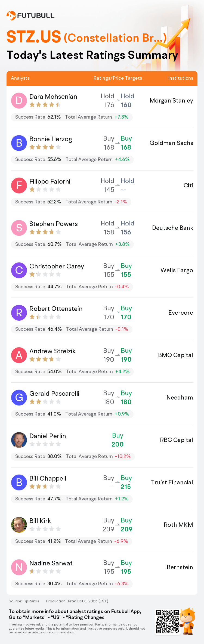Click Nadine Sarwat's pink N avatar
This screenshot has width=204, height=644.
pos(19,567)
